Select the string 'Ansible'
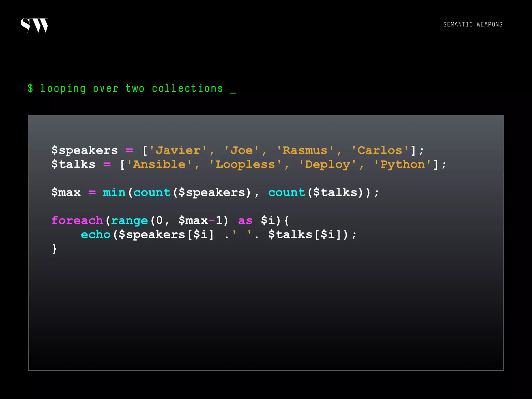This screenshot has width=532, height=399. pyautogui.click(x=159, y=164)
